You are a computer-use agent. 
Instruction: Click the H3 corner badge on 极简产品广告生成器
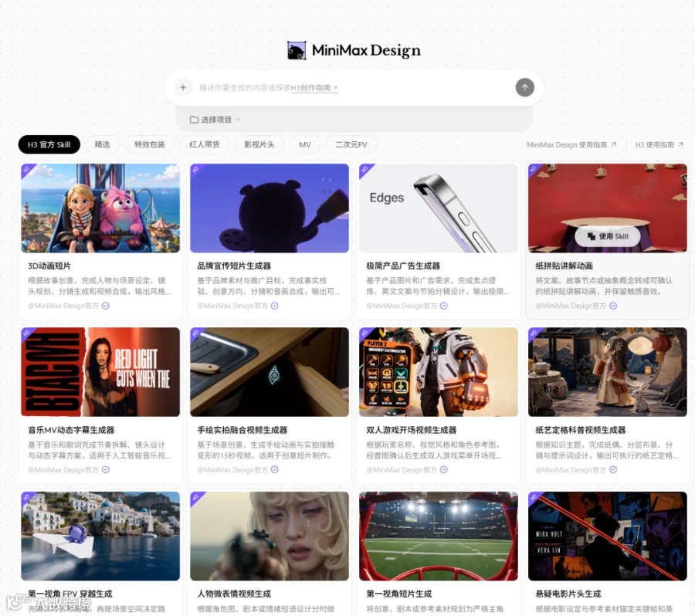364,169
